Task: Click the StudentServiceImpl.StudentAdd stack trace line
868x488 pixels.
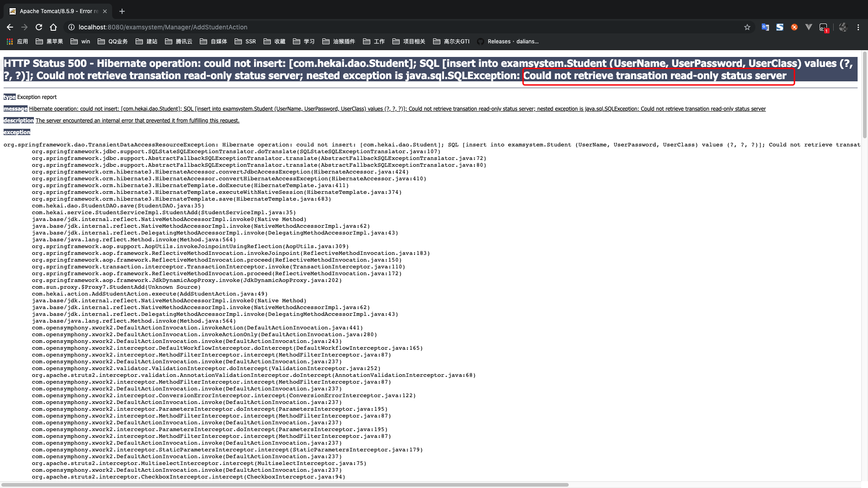Action: 164,212
